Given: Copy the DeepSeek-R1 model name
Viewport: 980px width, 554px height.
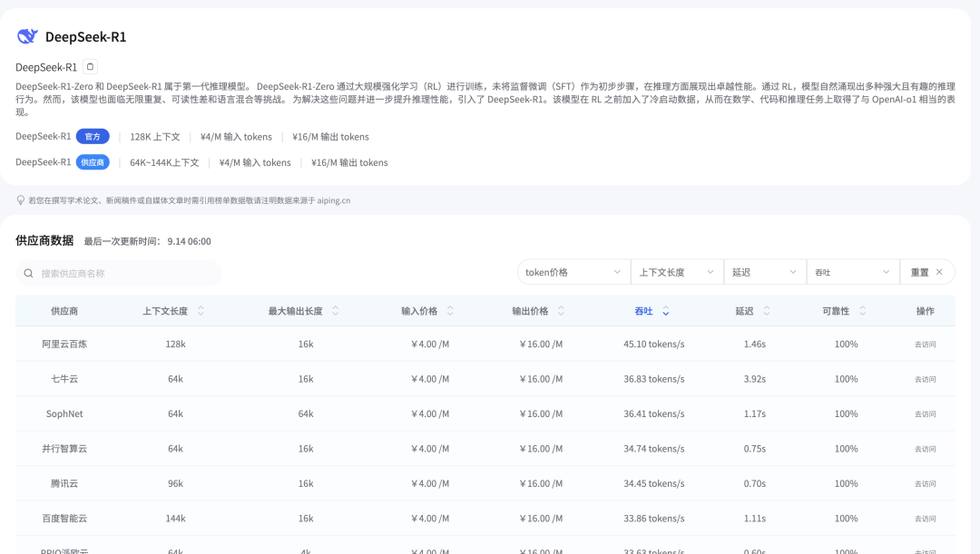Looking at the screenshot, I should coord(90,67).
